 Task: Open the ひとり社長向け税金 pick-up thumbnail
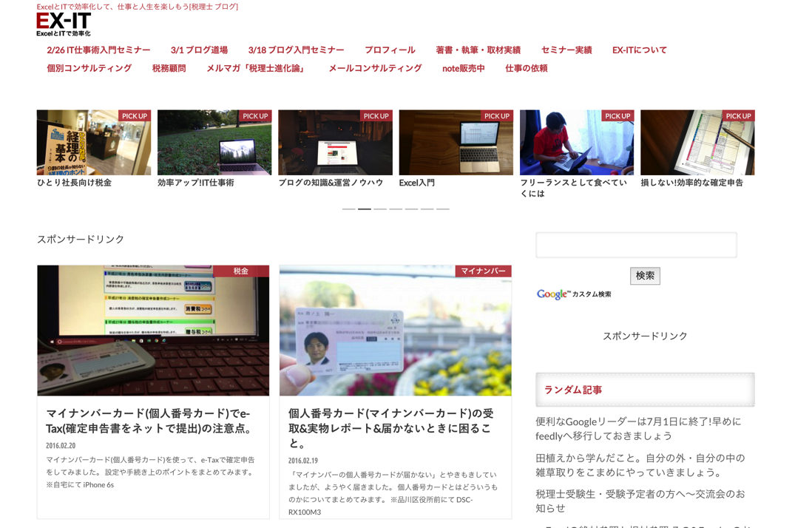[94, 142]
